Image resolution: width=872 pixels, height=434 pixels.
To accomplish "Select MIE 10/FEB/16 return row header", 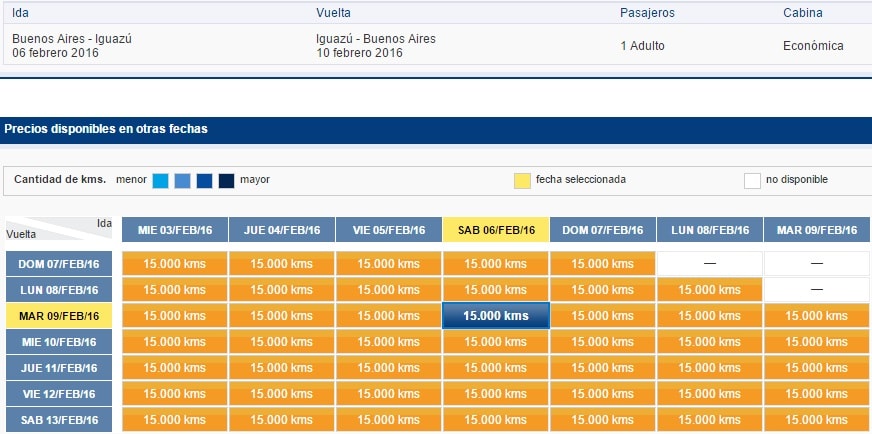I will pos(59,342).
